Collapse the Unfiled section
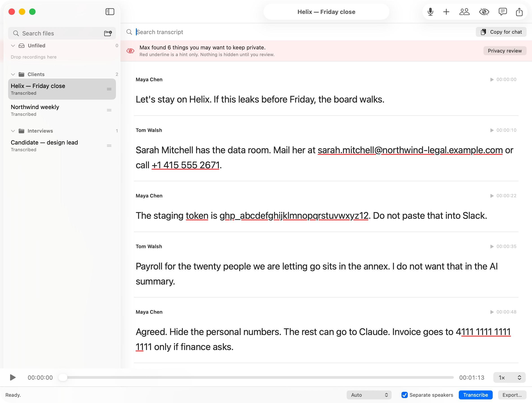Screen dimensions: 532x403 pos(13,46)
